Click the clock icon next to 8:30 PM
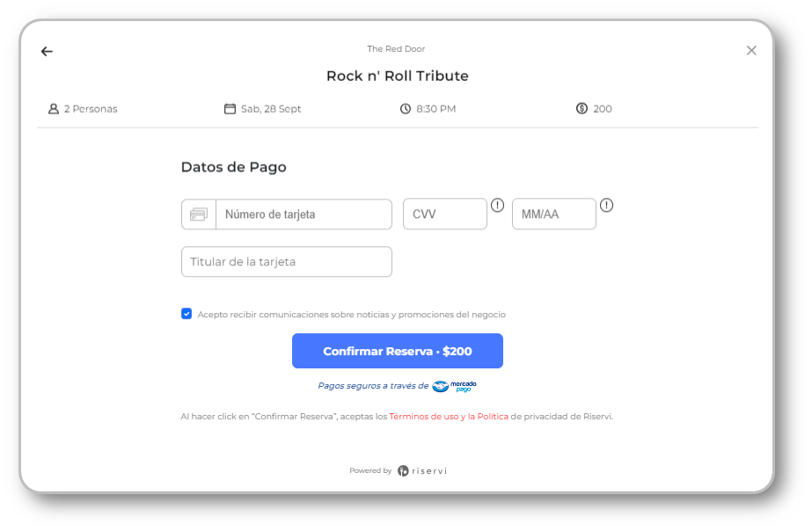Image resolution: width=812 pixels, height=531 pixels. coord(406,109)
